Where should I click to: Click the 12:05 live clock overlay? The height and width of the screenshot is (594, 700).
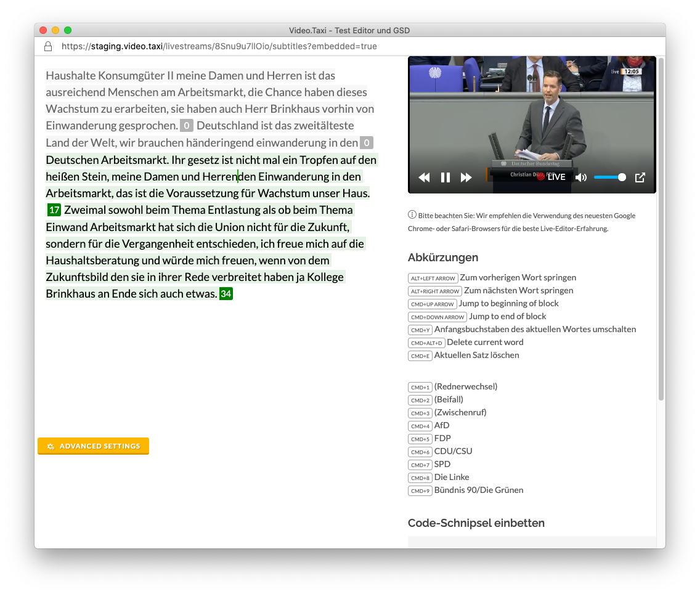point(632,71)
